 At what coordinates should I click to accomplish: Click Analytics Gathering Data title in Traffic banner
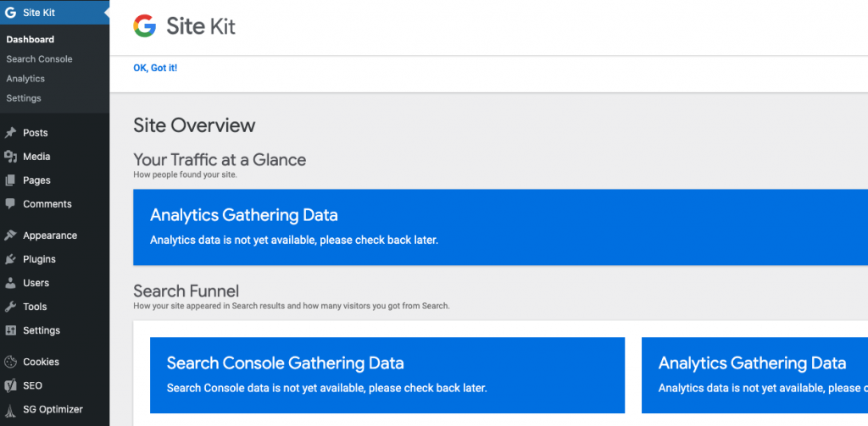pos(243,214)
